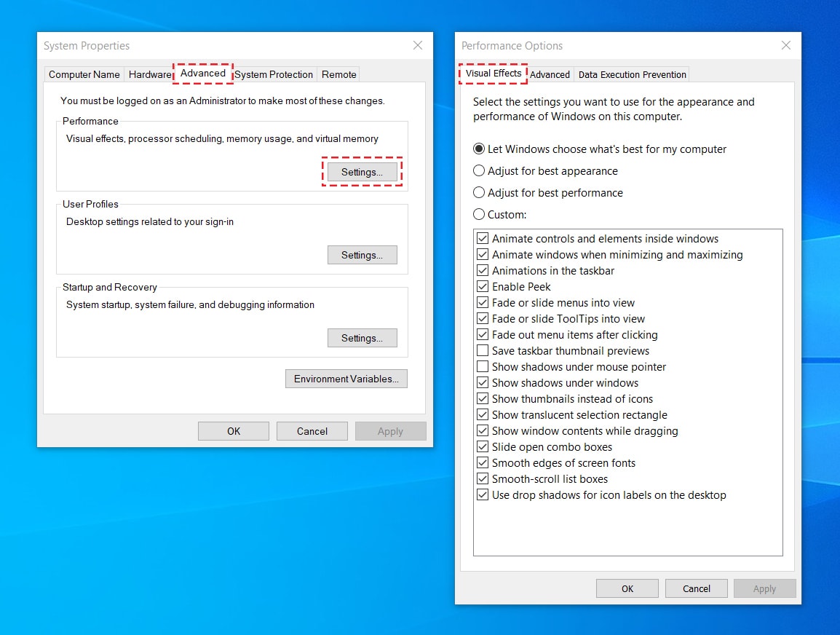
Task: Disable Smooth edges of screen fonts
Action: (x=483, y=462)
